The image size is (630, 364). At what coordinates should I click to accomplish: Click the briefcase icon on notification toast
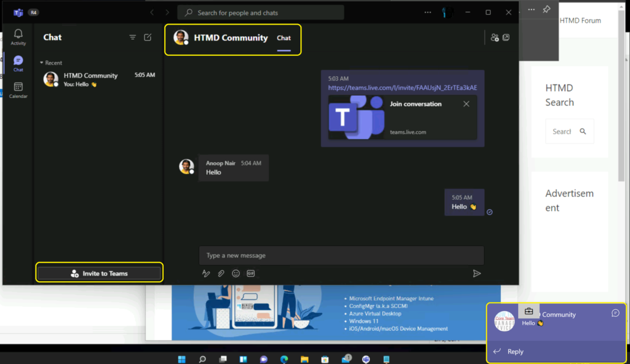[x=528, y=311]
